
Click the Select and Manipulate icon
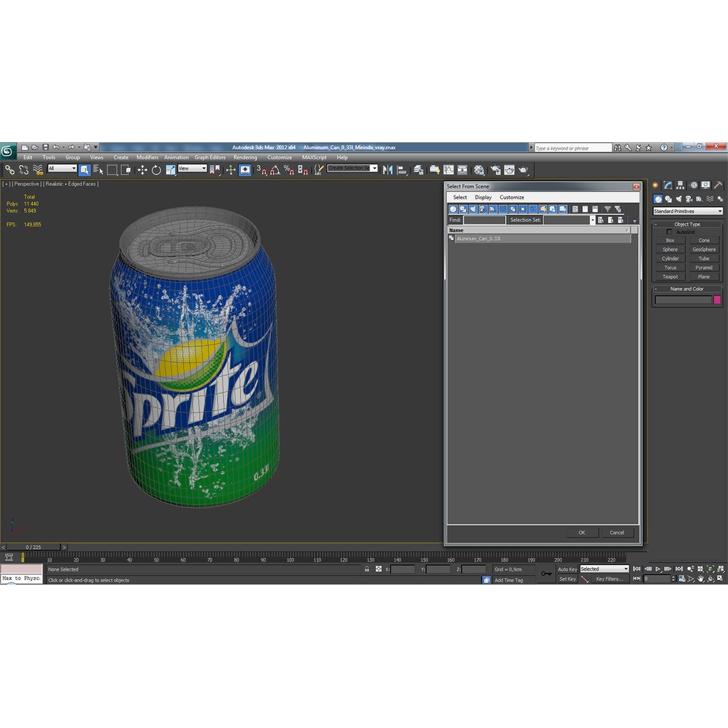[231, 170]
